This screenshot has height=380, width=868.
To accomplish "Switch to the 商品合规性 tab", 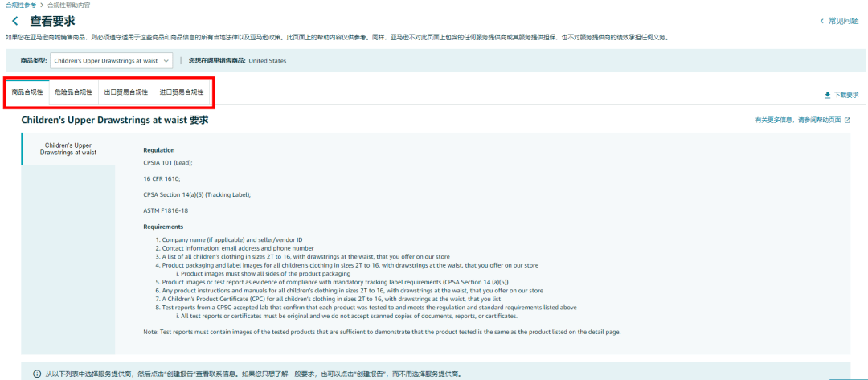I will click(x=27, y=92).
